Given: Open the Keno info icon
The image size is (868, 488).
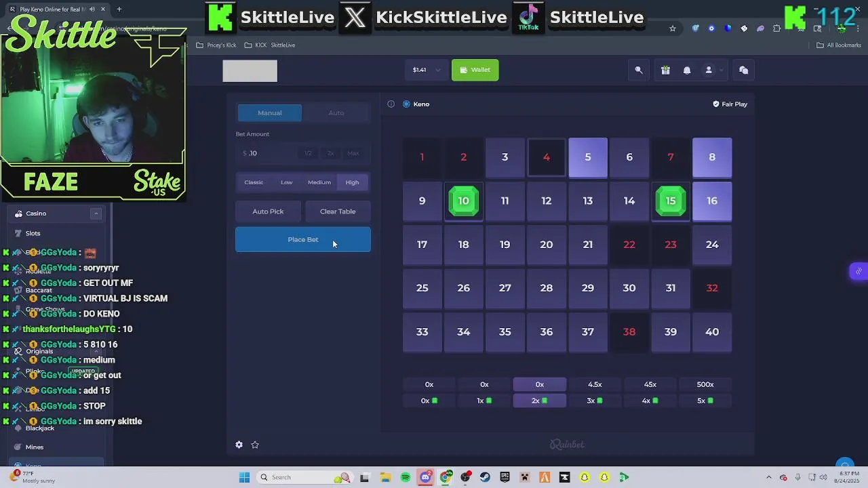Looking at the screenshot, I should (x=391, y=104).
